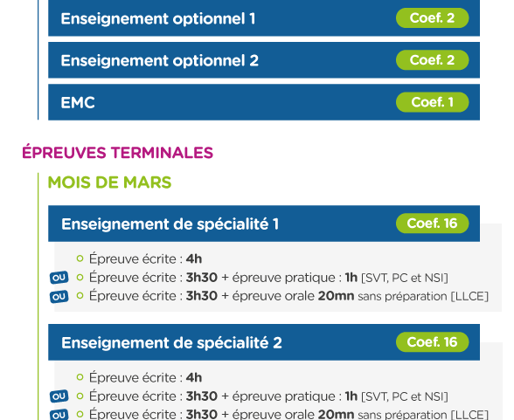Viewport: 514px width, 420px height.
Task: Select Coef. 16 badge for spécialité 2
Action: pos(432,342)
